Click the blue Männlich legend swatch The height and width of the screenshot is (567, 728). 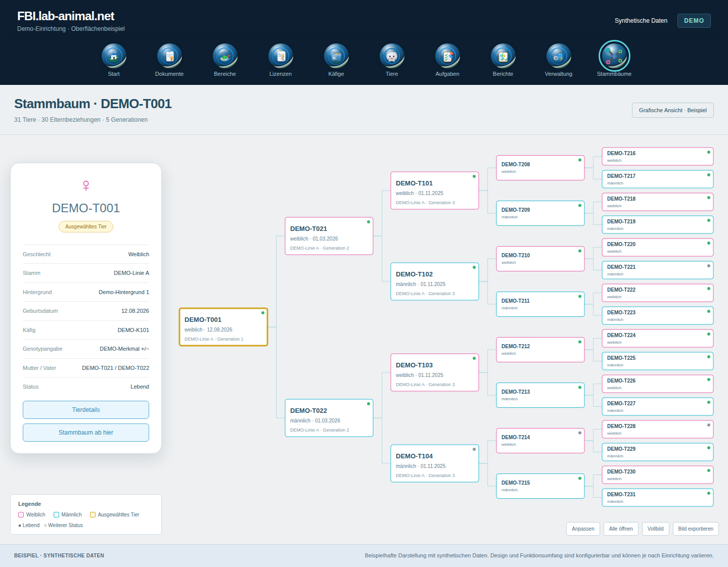56,515
